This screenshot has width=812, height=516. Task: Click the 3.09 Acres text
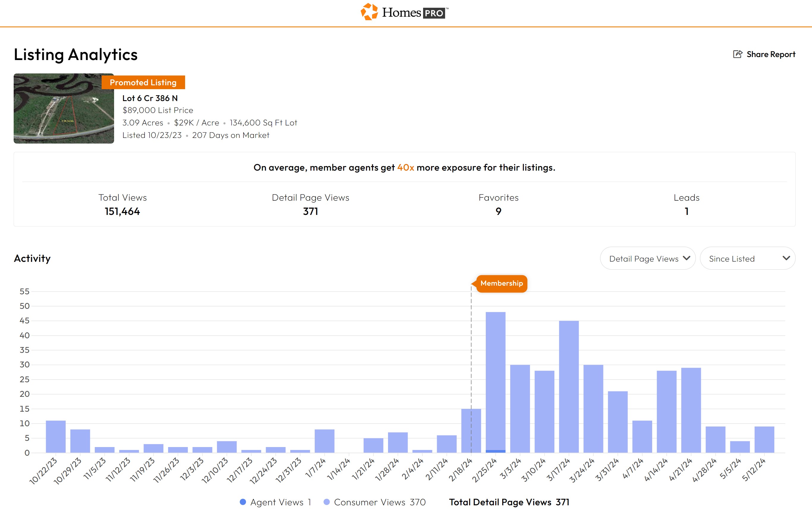pos(143,123)
